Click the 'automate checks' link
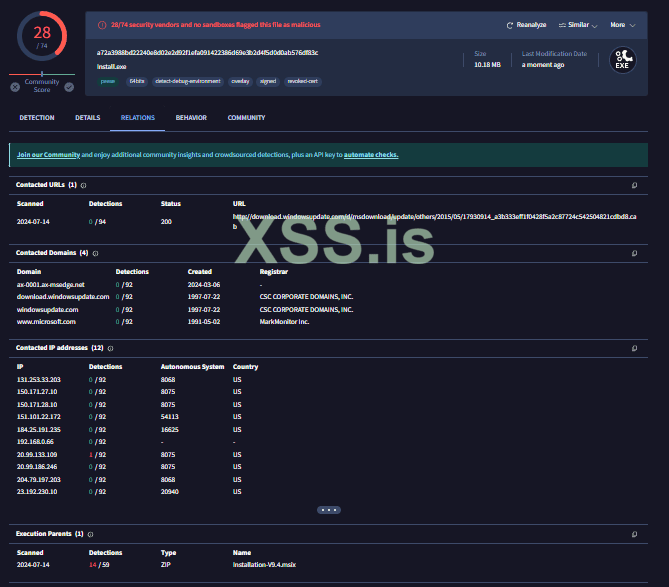This screenshot has width=669, height=587. coord(371,155)
